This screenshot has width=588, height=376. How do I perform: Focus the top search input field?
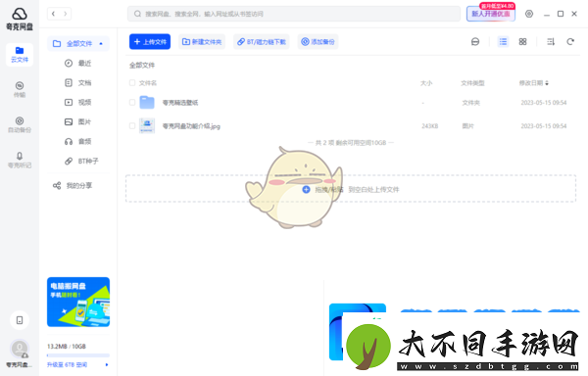(x=294, y=14)
